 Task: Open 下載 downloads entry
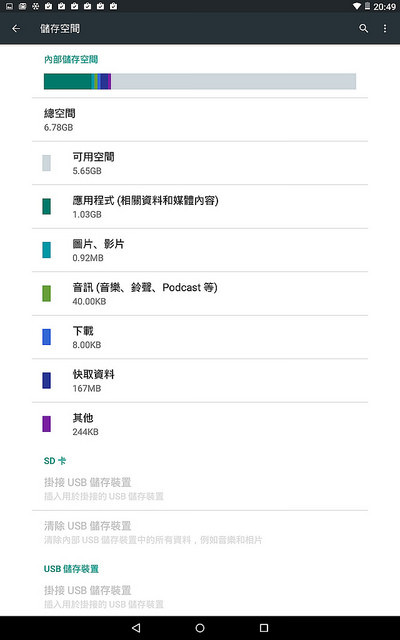coord(200,337)
